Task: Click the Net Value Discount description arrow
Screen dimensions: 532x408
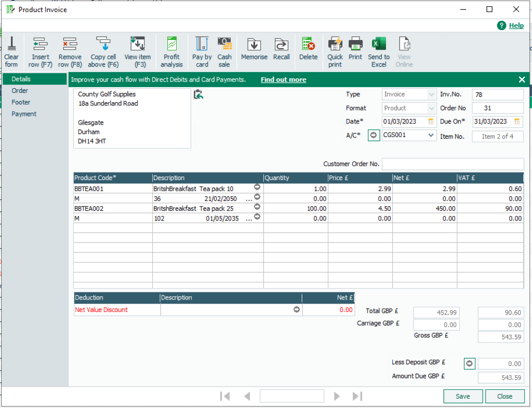Action: click(x=297, y=309)
